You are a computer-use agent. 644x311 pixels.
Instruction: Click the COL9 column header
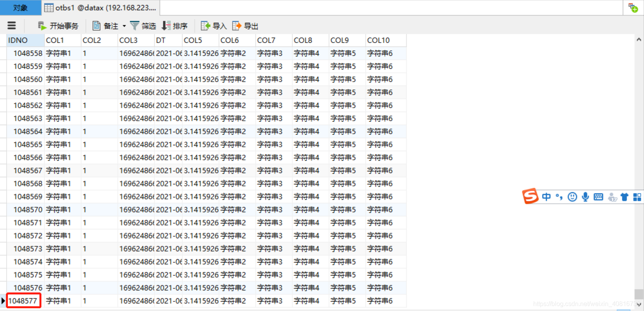tap(347, 40)
